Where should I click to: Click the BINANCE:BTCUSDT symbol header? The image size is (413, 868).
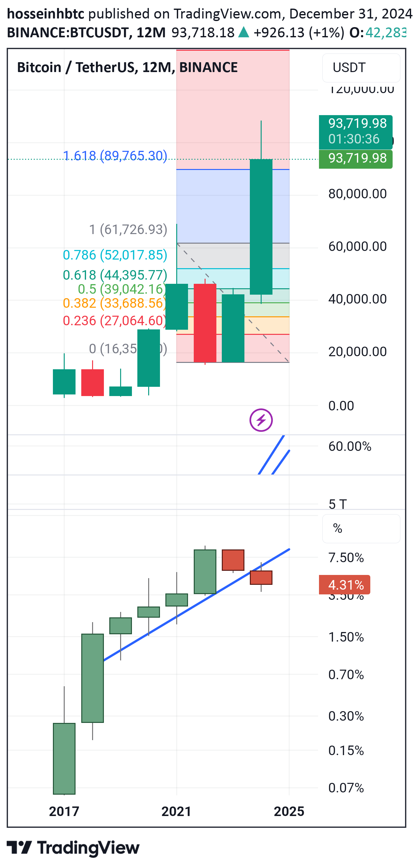tap(86, 33)
